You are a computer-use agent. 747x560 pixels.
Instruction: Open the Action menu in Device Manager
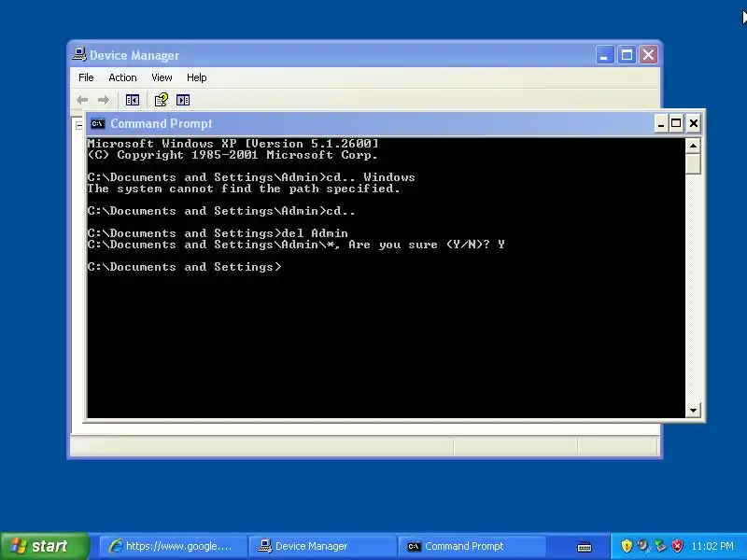(x=122, y=77)
